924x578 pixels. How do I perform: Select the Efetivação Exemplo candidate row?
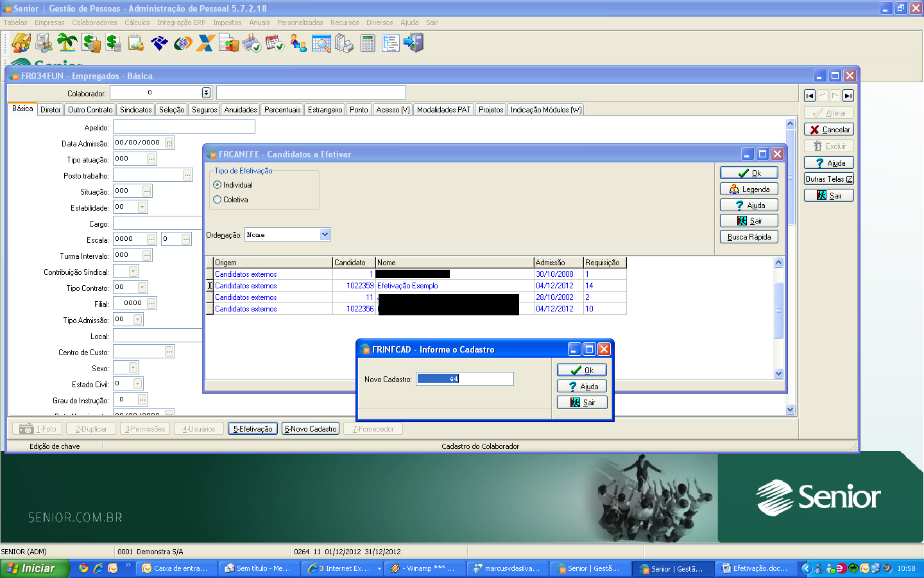[416, 286]
